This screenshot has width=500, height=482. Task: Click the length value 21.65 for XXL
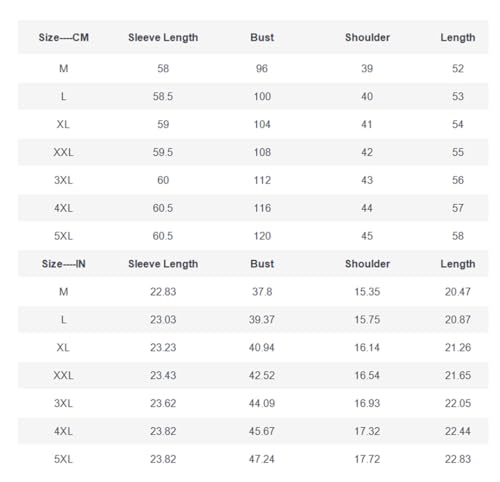458,376
